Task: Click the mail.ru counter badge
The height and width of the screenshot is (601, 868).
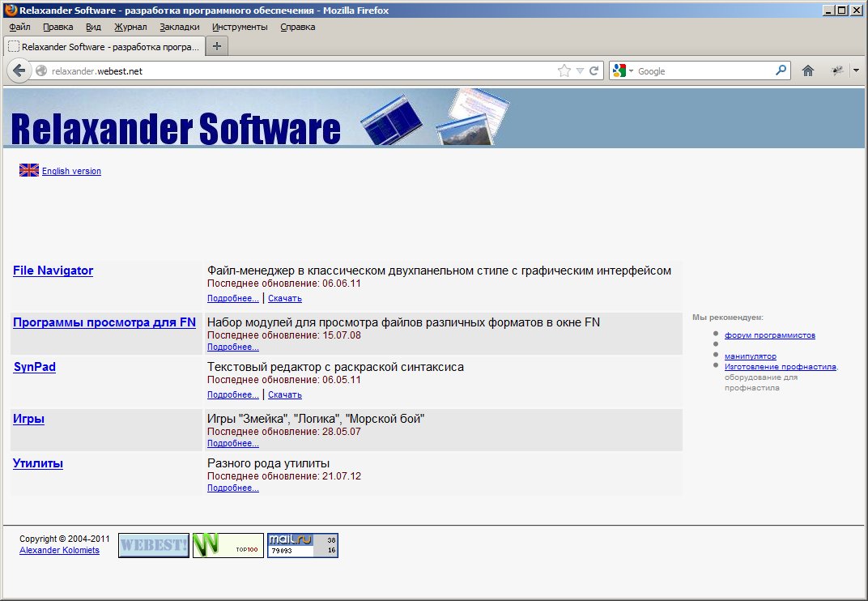Action: pyautogui.click(x=303, y=545)
